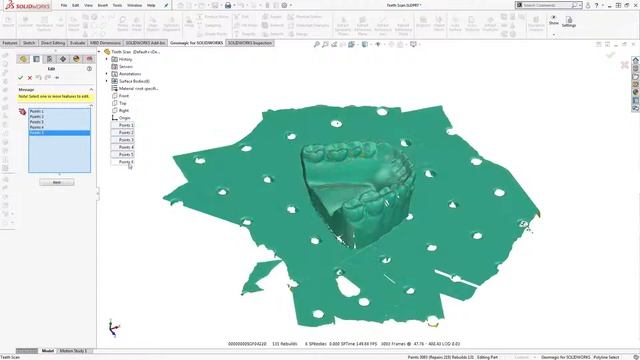Click the green checkmark OK in Edit panel
Screen dimensions: 640x360
pyautogui.click(x=20, y=78)
